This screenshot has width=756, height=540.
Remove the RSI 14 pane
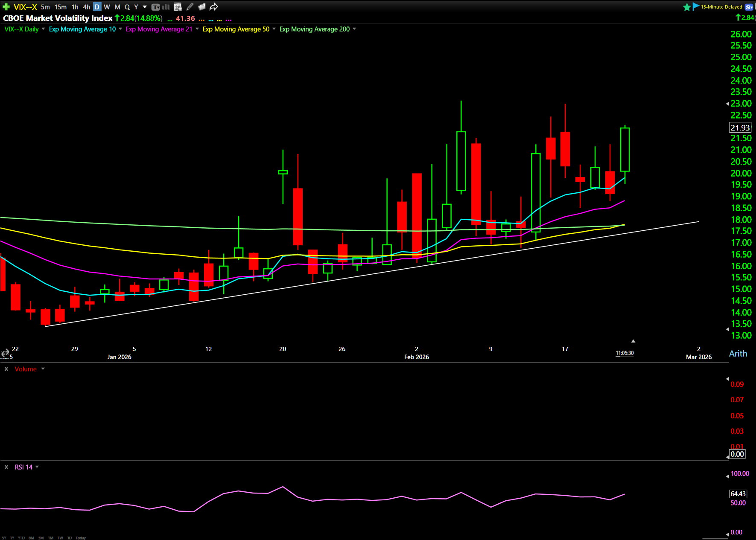coord(6,467)
